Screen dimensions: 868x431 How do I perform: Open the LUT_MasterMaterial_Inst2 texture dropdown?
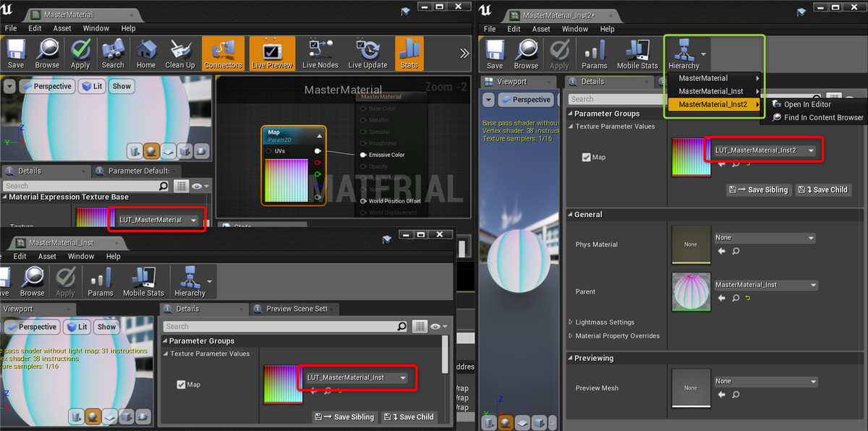[x=765, y=150]
